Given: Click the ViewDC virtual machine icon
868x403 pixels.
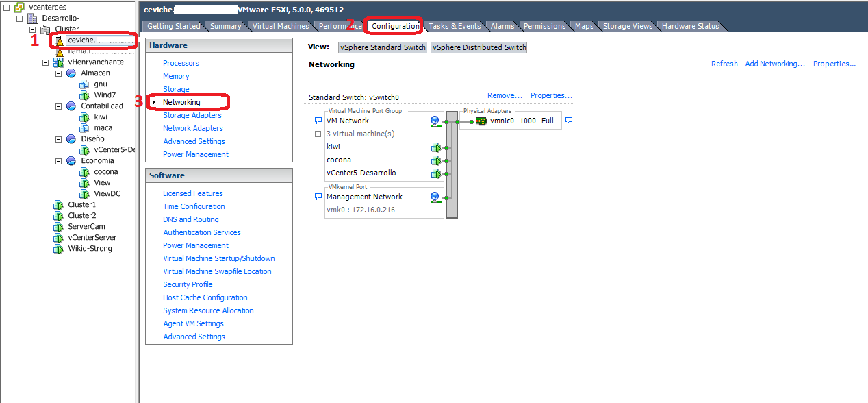Looking at the screenshot, I should 85,193.
